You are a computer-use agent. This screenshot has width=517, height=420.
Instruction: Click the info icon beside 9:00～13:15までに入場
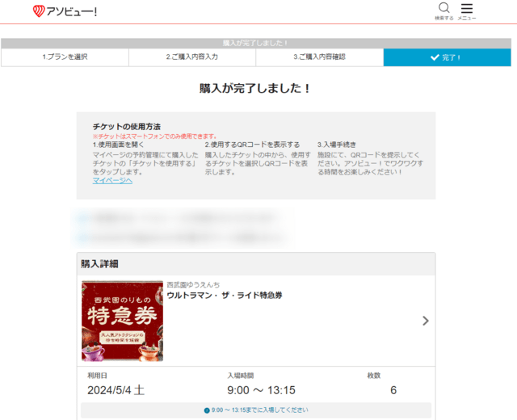[207, 410]
